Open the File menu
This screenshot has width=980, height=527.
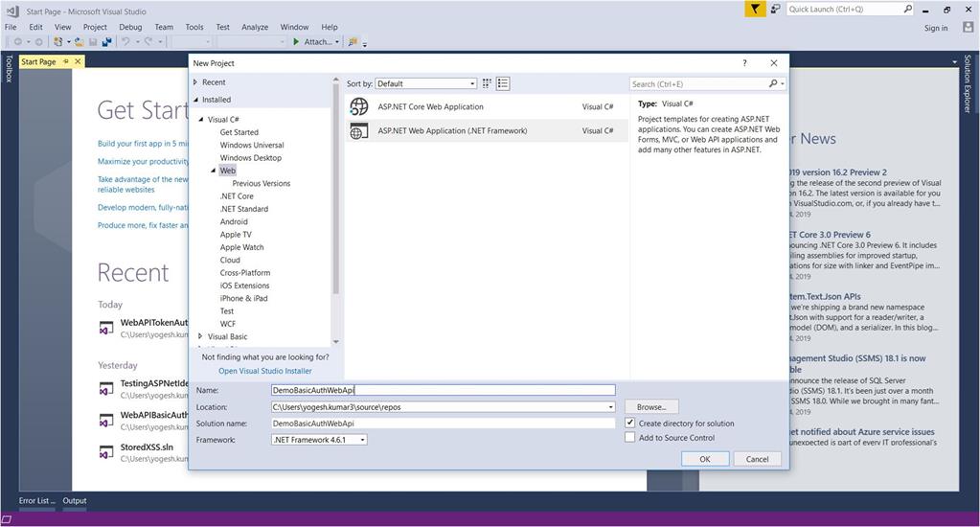[11, 27]
